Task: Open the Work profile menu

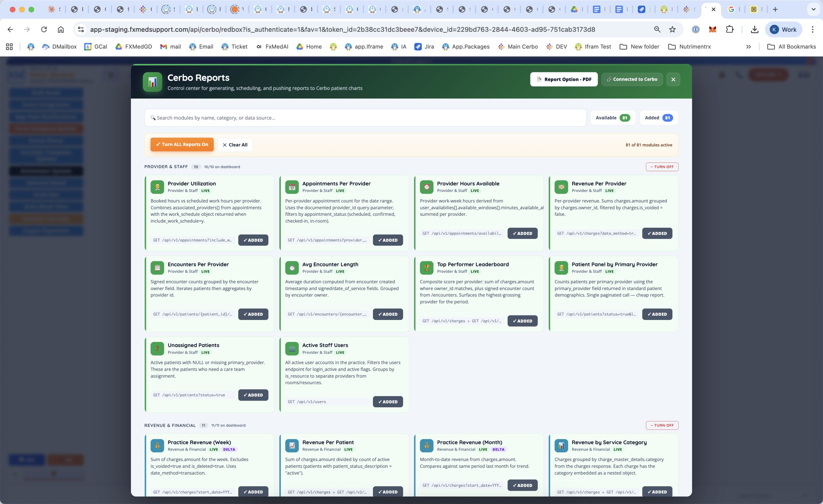Action: (x=783, y=29)
